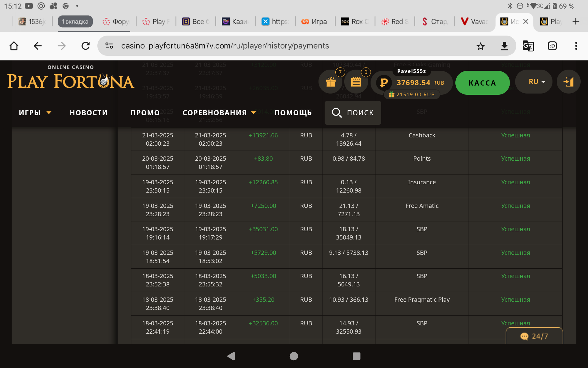Image resolution: width=588 pixels, height=368 pixels.
Task: Expand the СОРЕВНОВАНИЯ menu
Action: tap(219, 113)
